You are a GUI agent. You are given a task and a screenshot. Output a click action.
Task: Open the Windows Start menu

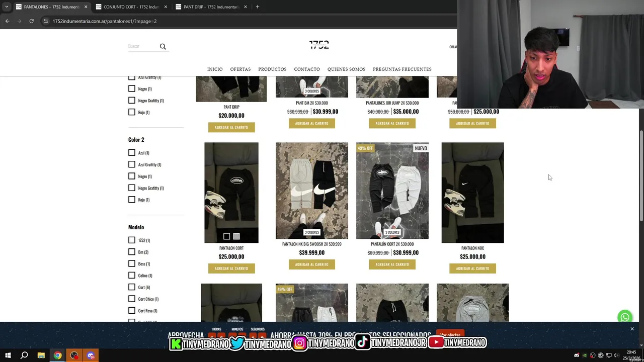pos(8,355)
